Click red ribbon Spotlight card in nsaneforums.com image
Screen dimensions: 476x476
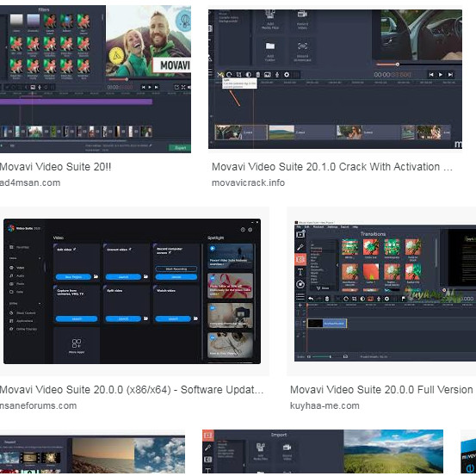(230, 286)
